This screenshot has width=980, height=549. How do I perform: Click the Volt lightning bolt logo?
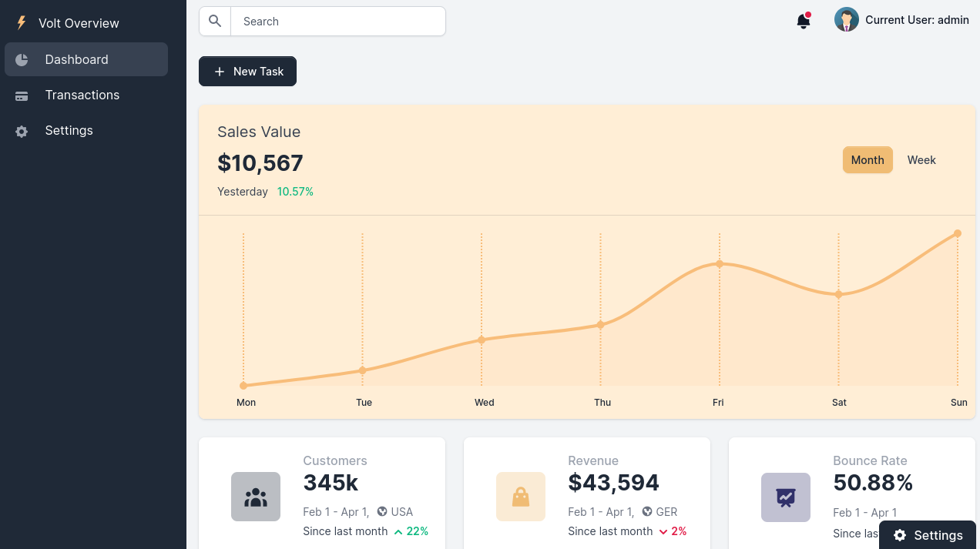[x=21, y=22]
